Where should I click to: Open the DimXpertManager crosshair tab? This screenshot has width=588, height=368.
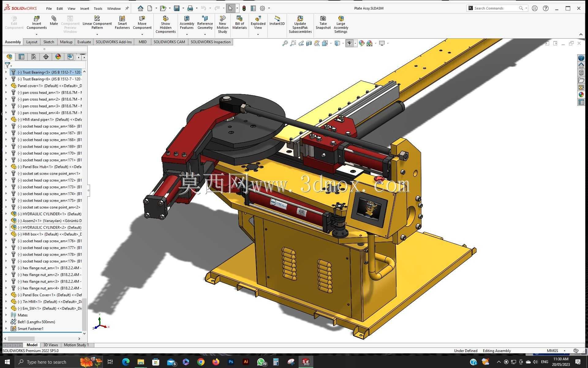coord(46,57)
